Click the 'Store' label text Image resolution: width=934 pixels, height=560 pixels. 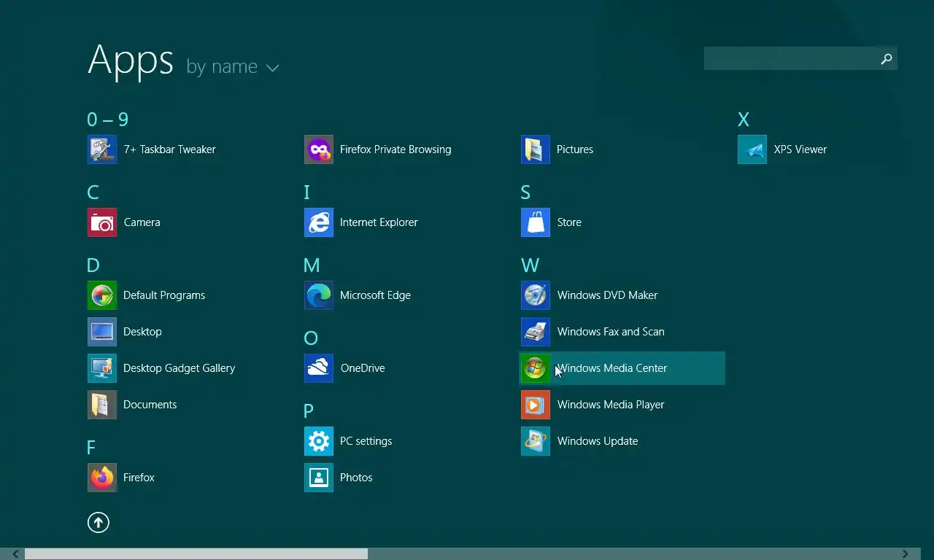(569, 222)
